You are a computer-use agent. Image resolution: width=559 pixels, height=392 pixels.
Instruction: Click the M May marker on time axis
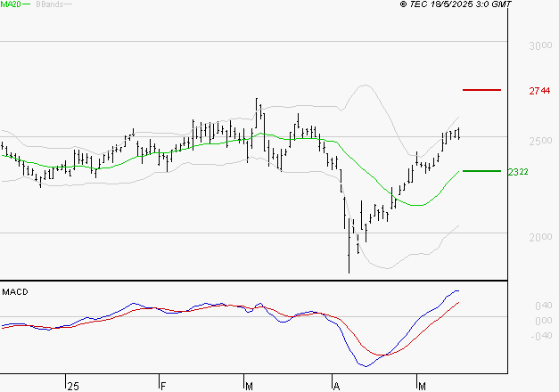click(422, 387)
